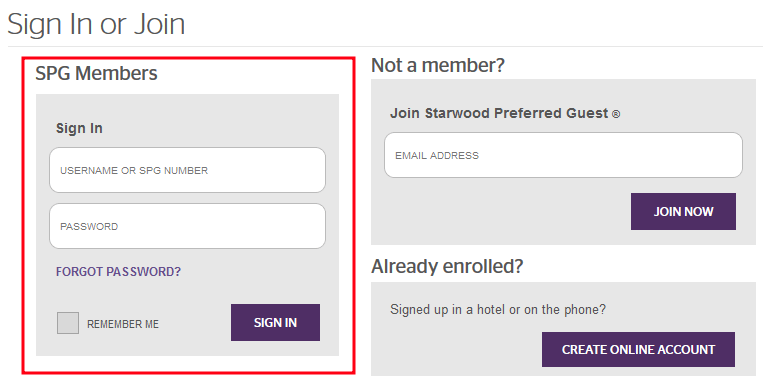The width and height of the screenshot is (763, 385).
Task: Click the Join Starwood Preferred Guest title
Action: (505, 113)
